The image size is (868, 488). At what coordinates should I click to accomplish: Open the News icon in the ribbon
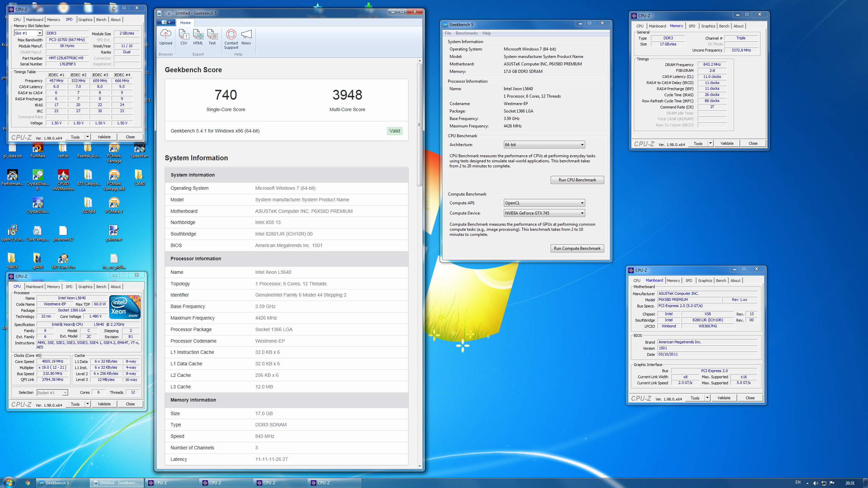pyautogui.click(x=246, y=37)
